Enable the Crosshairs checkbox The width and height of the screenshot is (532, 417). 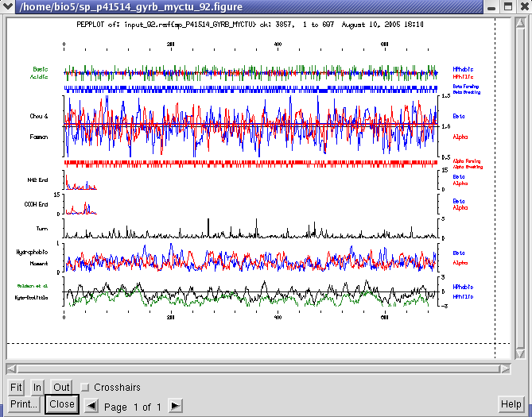(85, 388)
